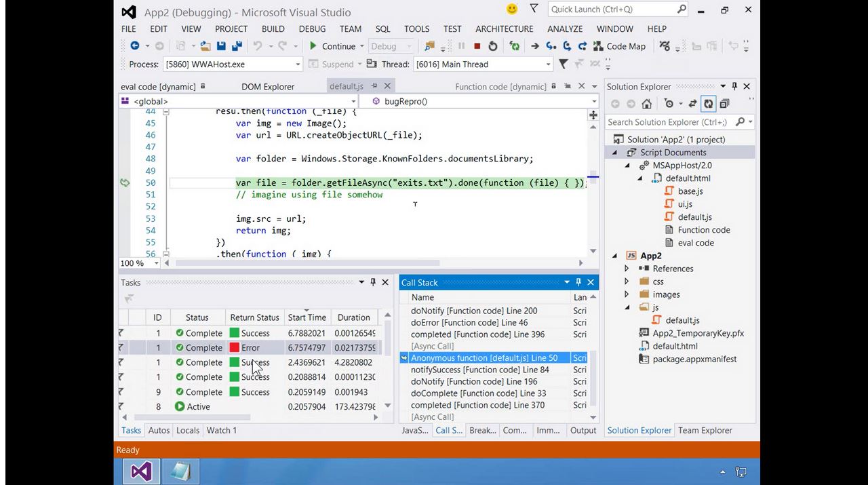
Task: Pin the Call Stack panel
Action: 578,282
